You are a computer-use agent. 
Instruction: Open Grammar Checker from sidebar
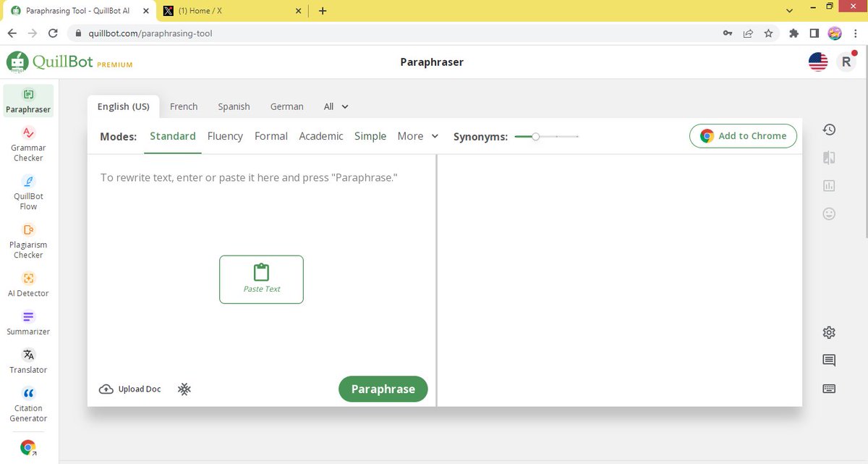coord(28,144)
